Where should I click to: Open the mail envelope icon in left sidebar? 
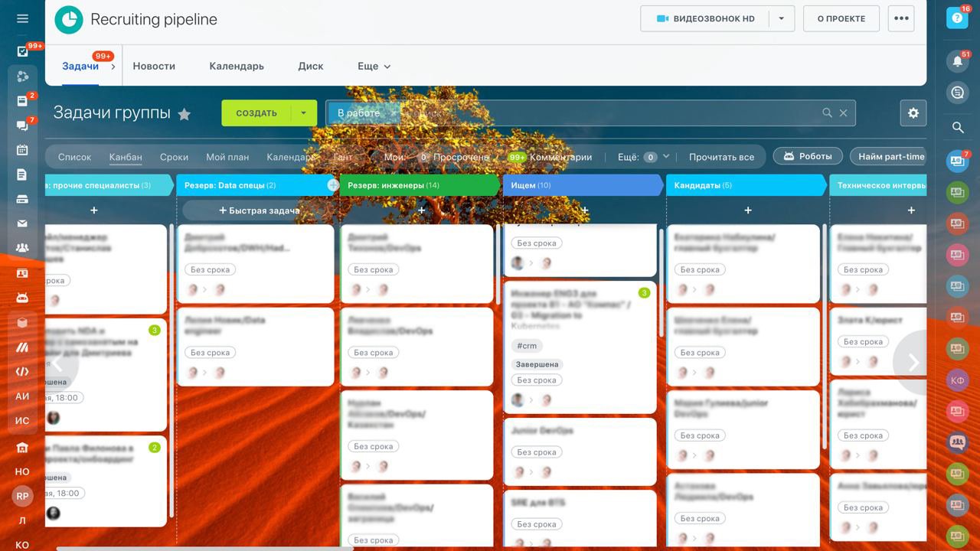(x=22, y=223)
